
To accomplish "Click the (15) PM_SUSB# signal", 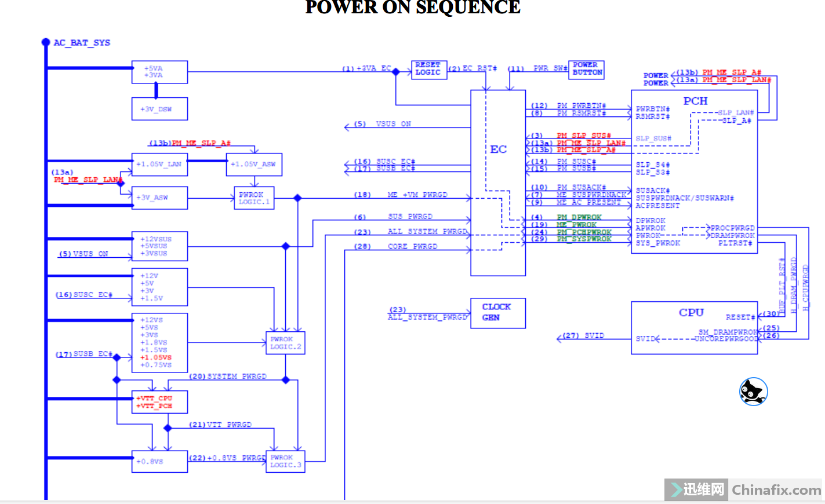I will tap(564, 168).
